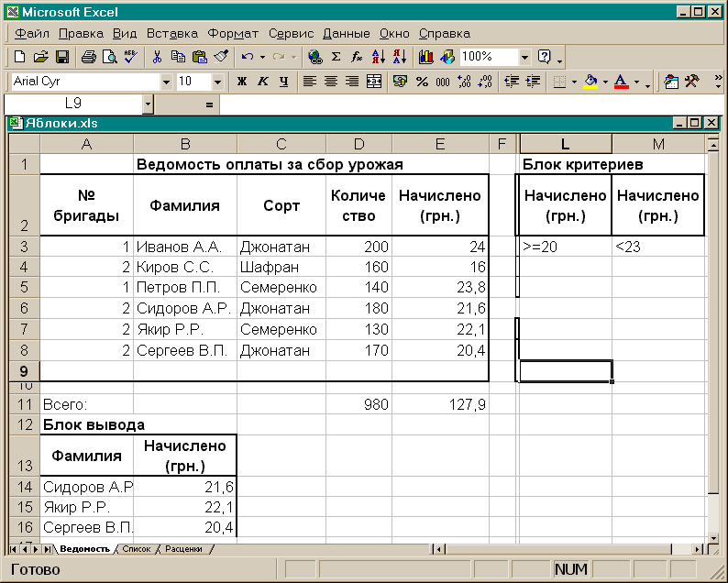The image size is (728, 583).
Task: Click the AutoSum sigma icon
Action: (336, 57)
